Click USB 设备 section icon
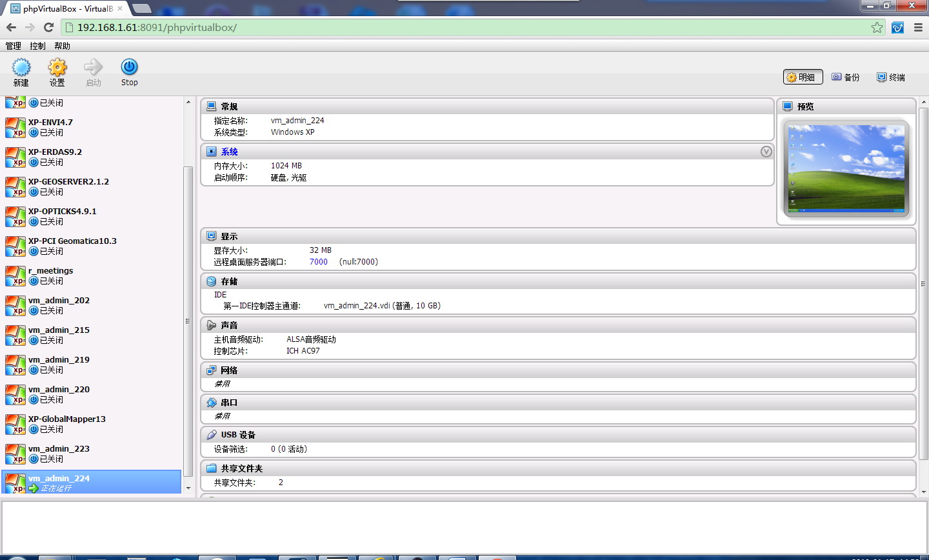The height and width of the screenshot is (560, 929). [212, 435]
